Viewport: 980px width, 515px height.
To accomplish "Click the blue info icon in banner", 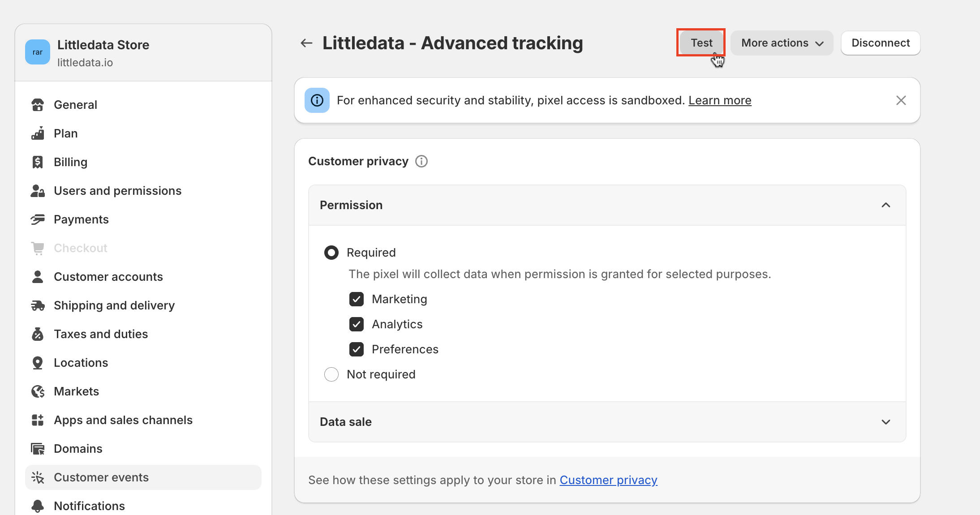I will pos(317,100).
